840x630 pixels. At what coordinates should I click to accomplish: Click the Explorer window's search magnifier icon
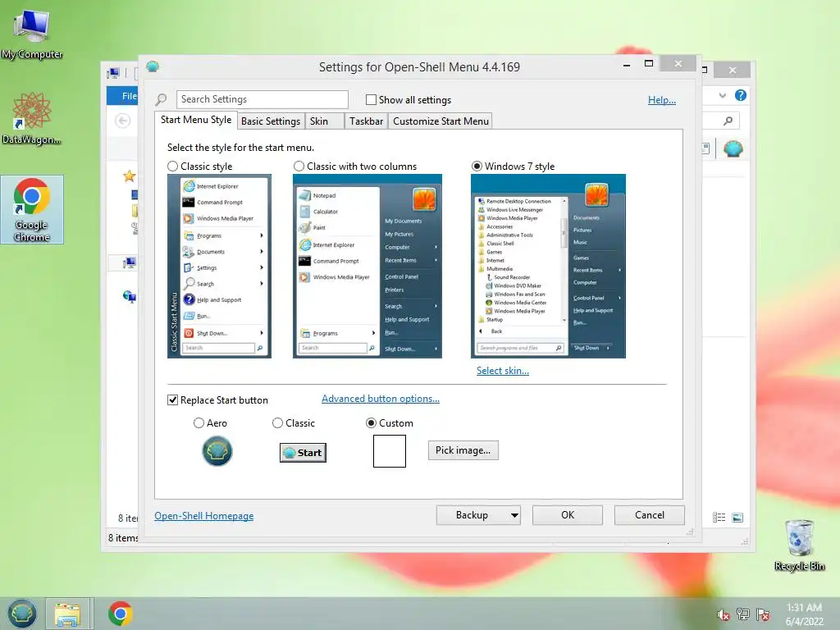[x=728, y=121]
